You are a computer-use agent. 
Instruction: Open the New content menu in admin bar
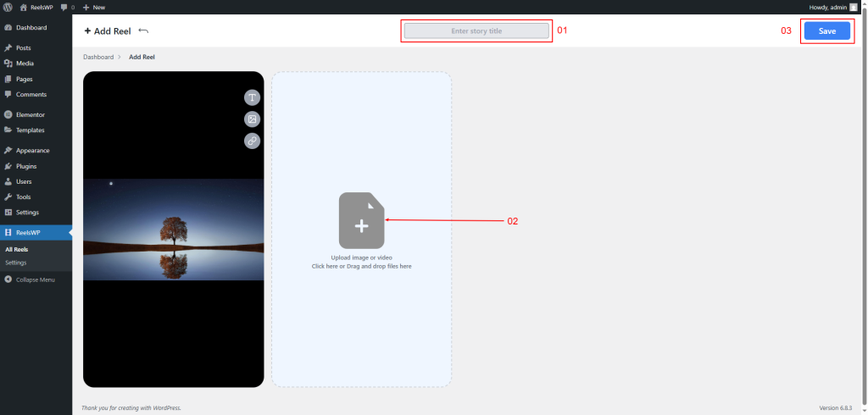pos(94,7)
